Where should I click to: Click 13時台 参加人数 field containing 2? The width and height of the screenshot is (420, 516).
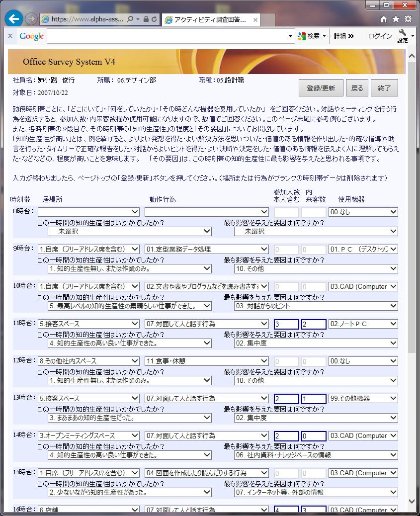286,399
